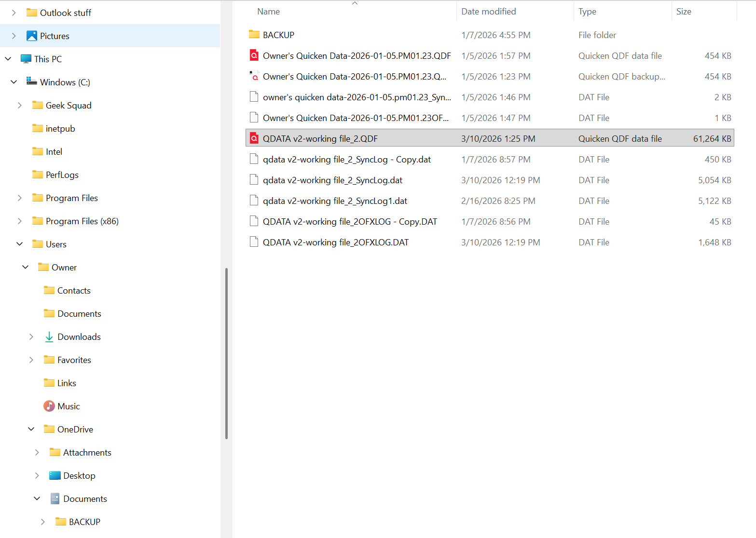Viewport: 756px width, 538px height.
Task: Click the This PC monitor icon
Action: pyautogui.click(x=26, y=59)
